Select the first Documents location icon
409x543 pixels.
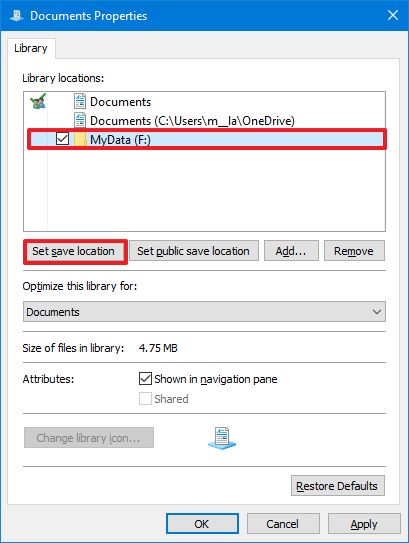coord(80,101)
